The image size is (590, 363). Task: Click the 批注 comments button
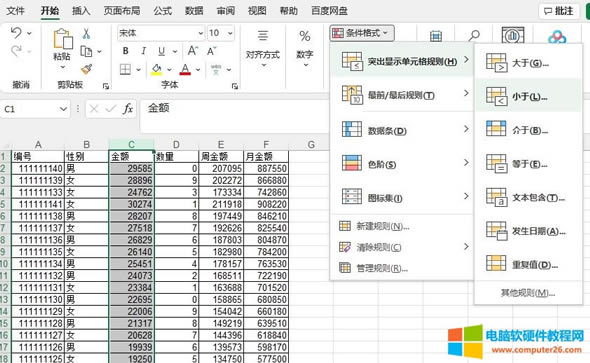pyautogui.click(x=559, y=11)
